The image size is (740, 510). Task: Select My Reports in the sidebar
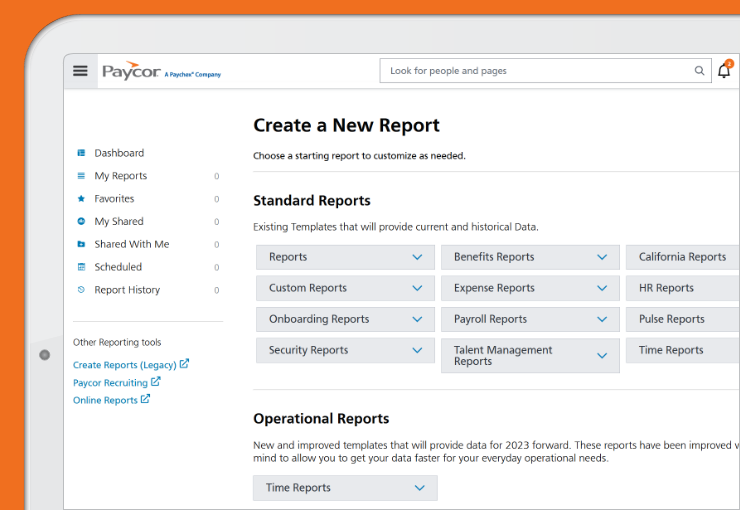pos(120,176)
